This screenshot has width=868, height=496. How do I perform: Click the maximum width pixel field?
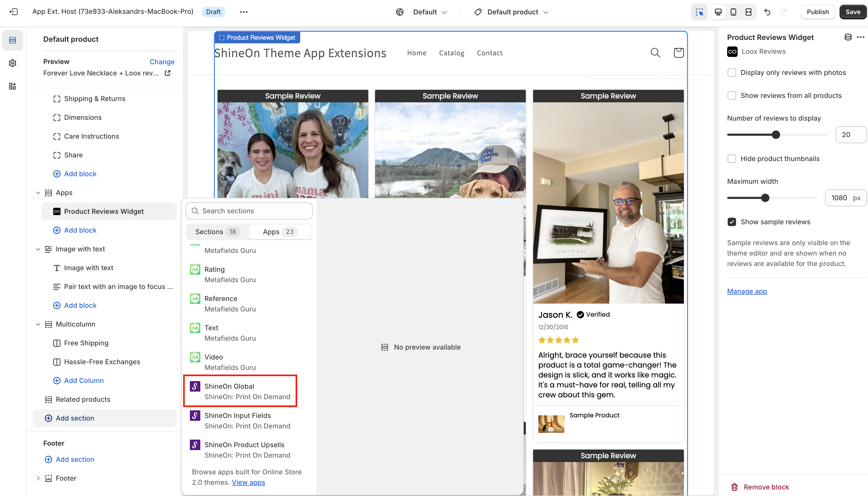[846, 198]
